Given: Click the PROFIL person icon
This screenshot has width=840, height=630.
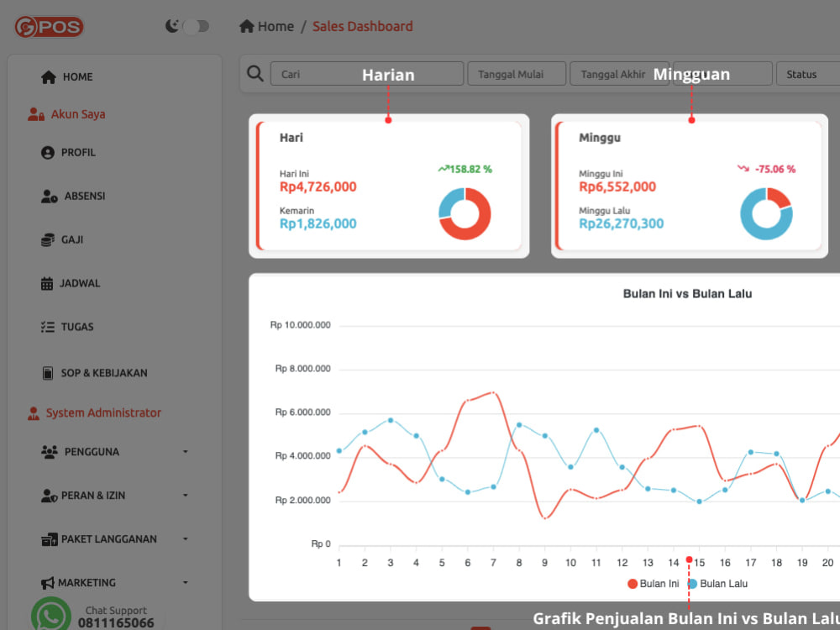Looking at the screenshot, I should [48, 153].
